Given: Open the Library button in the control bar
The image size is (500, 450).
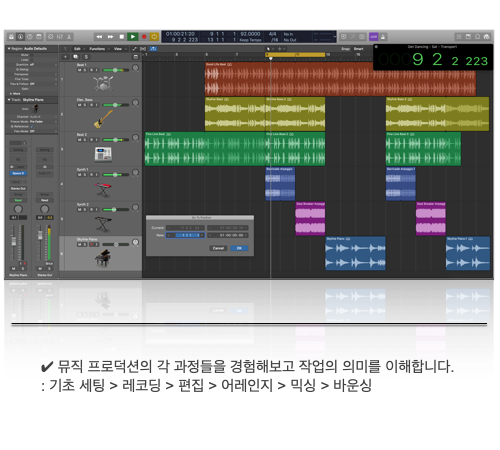Looking at the screenshot, I should (11, 37).
